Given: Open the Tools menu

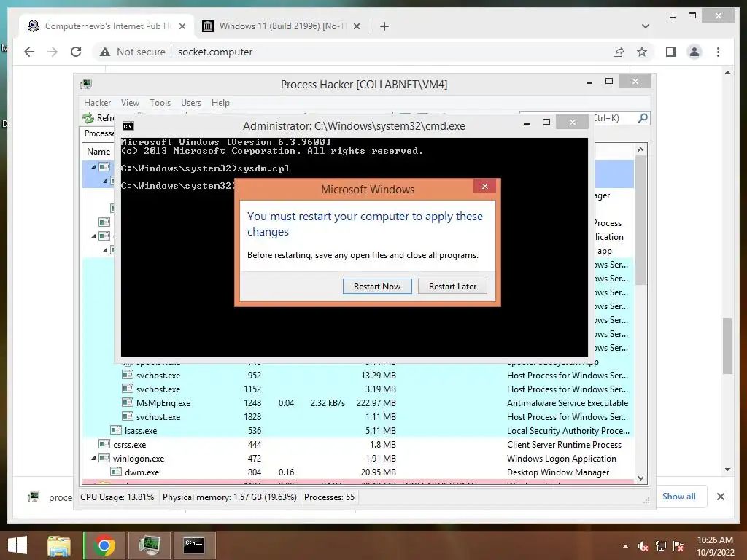Looking at the screenshot, I should point(160,102).
